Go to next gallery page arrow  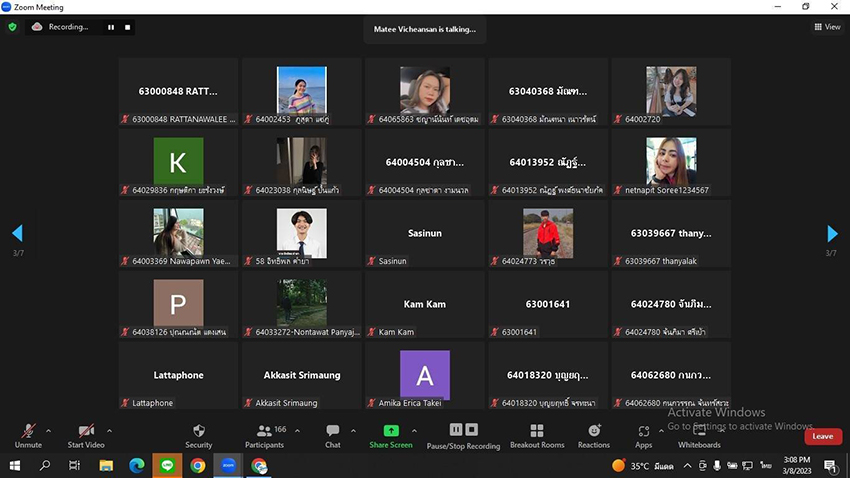click(x=833, y=234)
